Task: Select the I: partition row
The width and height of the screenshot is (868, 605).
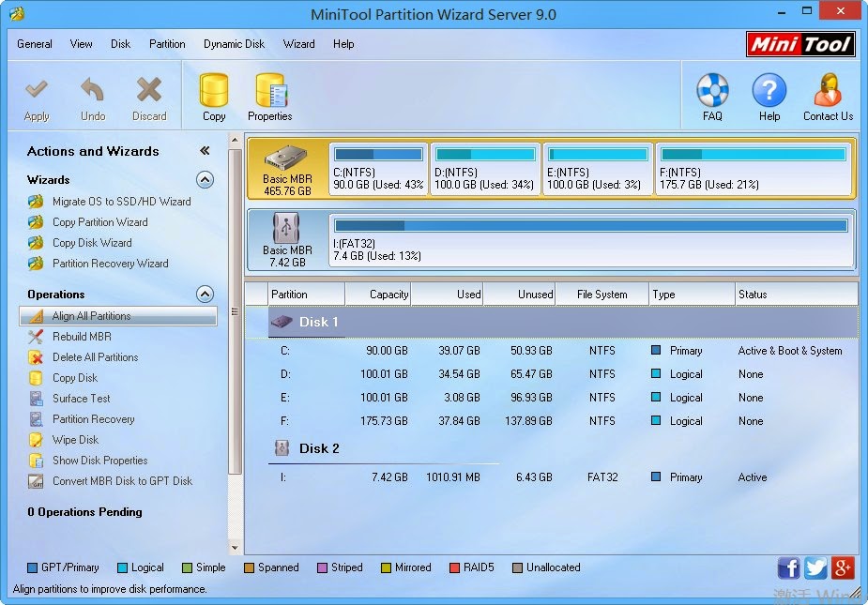Action: coord(552,477)
